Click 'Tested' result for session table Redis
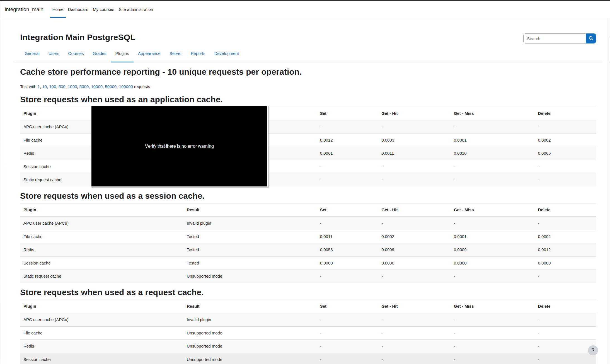This screenshot has width=610, height=364. pyautogui.click(x=193, y=250)
